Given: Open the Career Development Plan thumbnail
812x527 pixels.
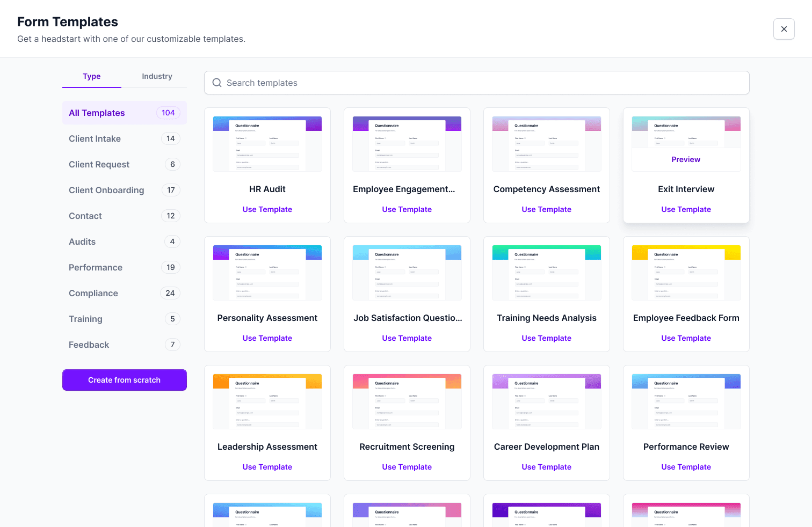Looking at the screenshot, I should [547, 401].
